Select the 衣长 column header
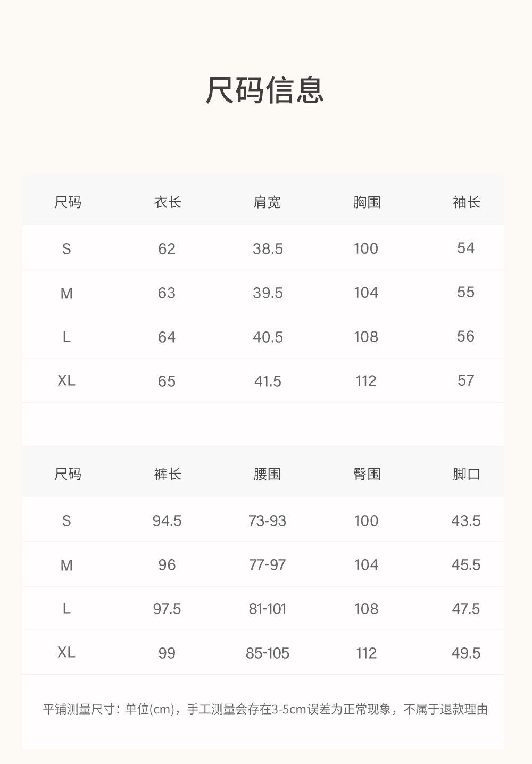532x764 pixels. (168, 202)
